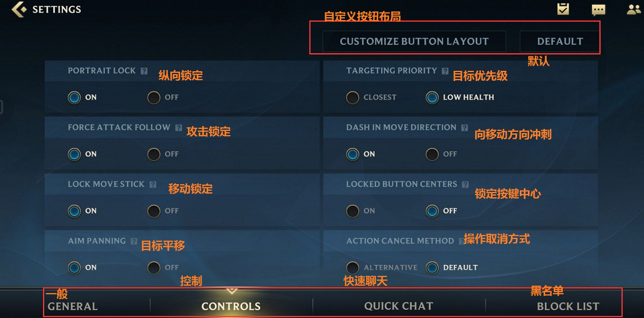
Task: Show help for Aim Panning
Action: [x=134, y=241]
